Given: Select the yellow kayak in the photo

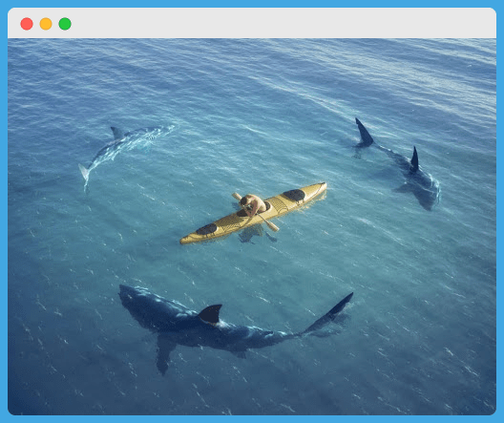Looking at the screenshot, I should (253, 214).
